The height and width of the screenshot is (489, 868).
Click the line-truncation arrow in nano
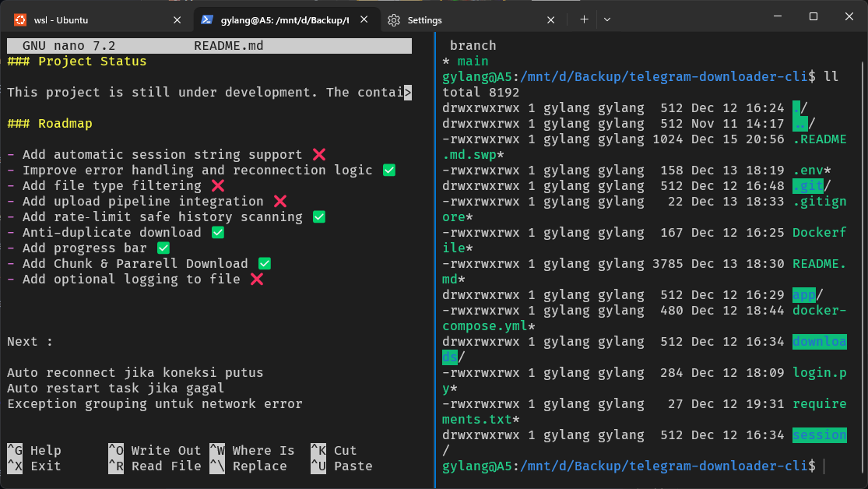click(407, 93)
